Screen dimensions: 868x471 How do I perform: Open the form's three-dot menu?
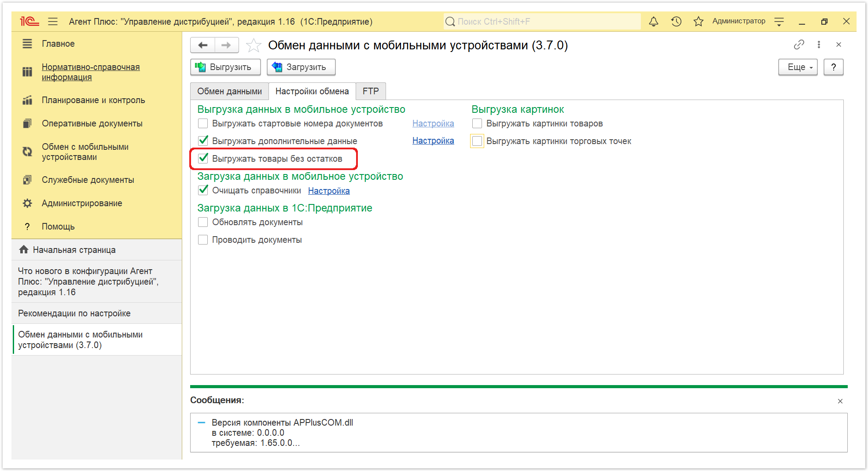[x=819, y=45]
